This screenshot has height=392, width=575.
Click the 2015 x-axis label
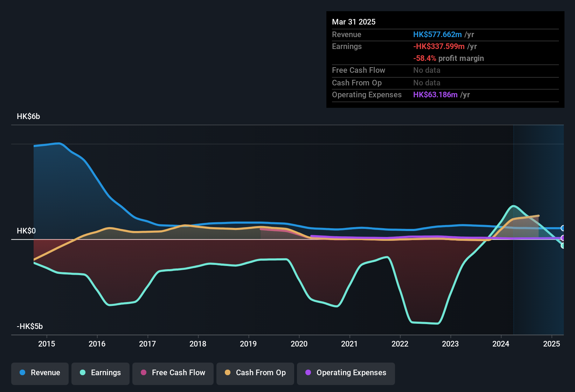47,344
